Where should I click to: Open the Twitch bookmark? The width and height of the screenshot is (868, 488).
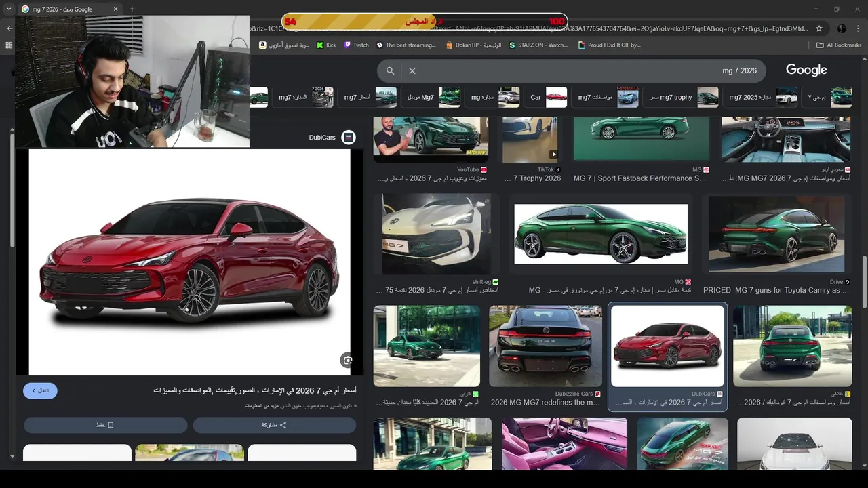356,45
